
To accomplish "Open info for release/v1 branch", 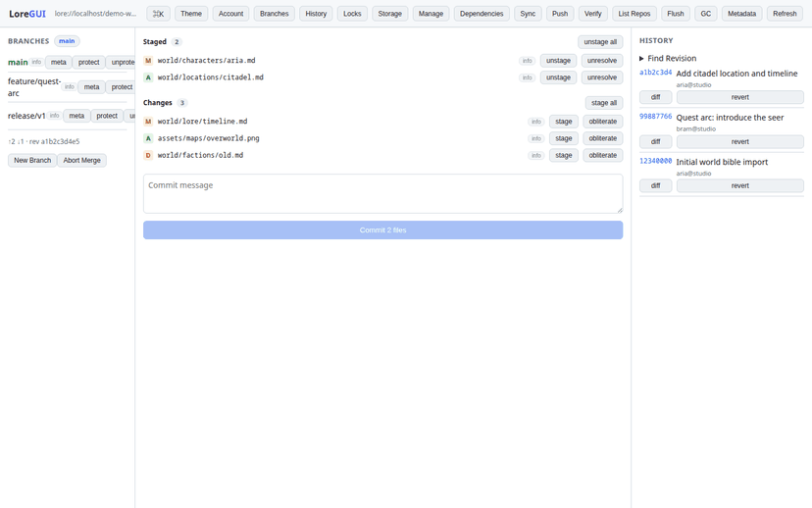I will (x=54, y=116).
